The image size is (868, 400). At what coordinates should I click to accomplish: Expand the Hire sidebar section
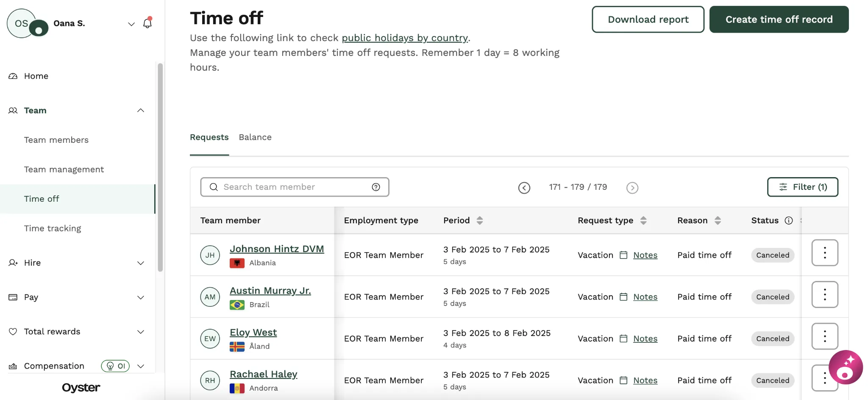[141, 263]
